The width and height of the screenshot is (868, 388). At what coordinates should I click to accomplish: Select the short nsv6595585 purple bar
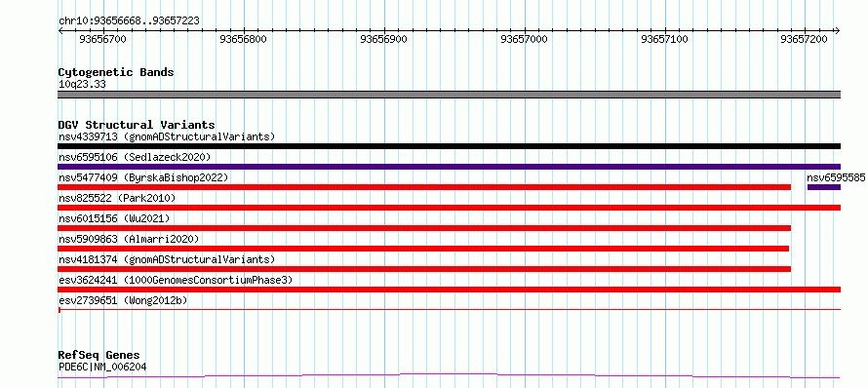(824, 187)
